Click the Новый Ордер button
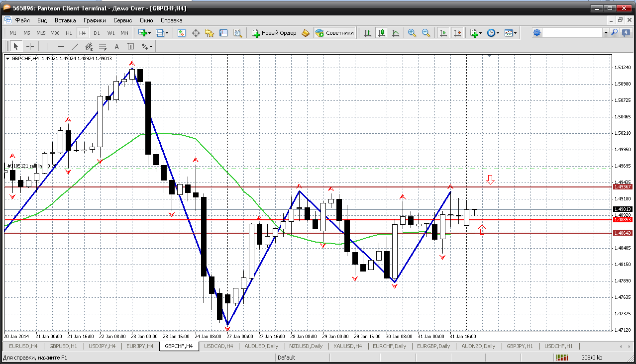Image resolution: width=636 pixels, height=364 pixels. pos(274,33)
